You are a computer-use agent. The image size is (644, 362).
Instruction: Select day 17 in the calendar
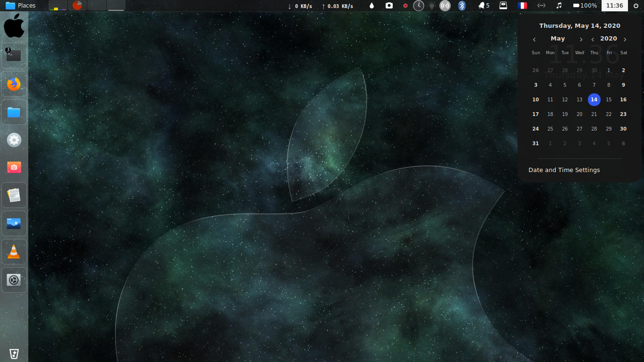point(536,114)
